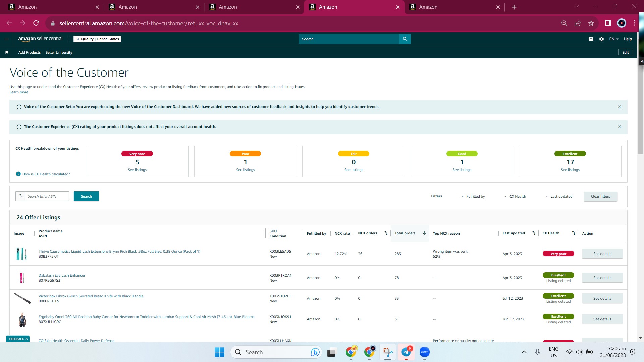Dismiss the CX rating account health banner
This screenshot has width=644, height=362.
coord(619,127)
